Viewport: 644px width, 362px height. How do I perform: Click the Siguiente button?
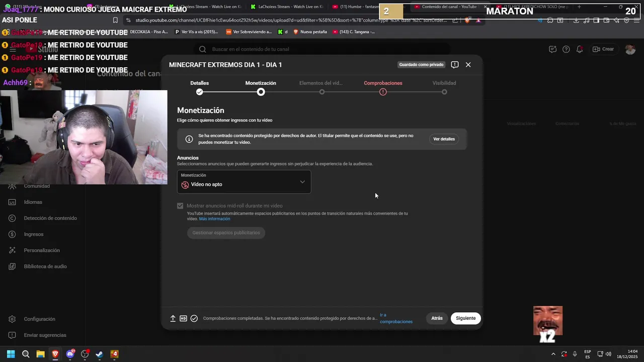pos(466,318)
